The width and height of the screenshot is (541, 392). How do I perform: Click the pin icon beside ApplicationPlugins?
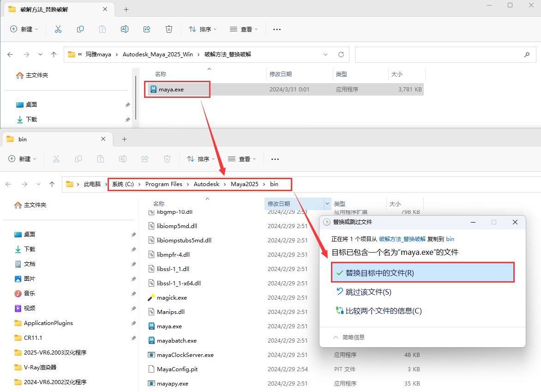(x=133, y=323)
